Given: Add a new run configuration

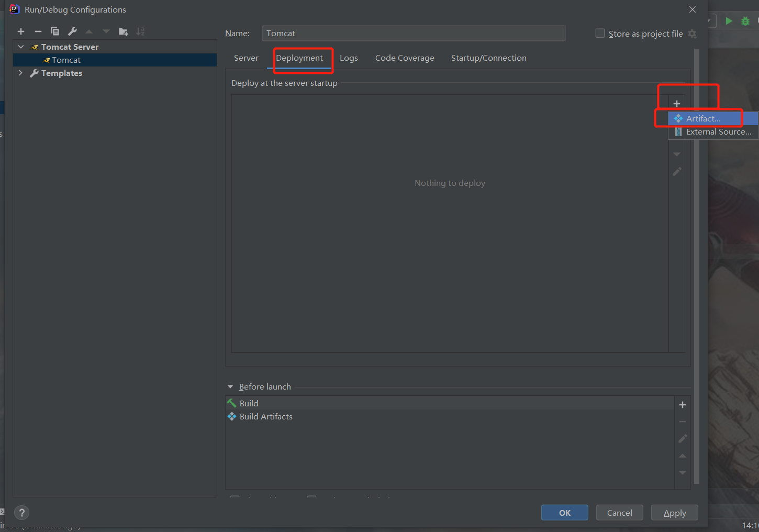Looking at the screenshot, I should point(21,31).
